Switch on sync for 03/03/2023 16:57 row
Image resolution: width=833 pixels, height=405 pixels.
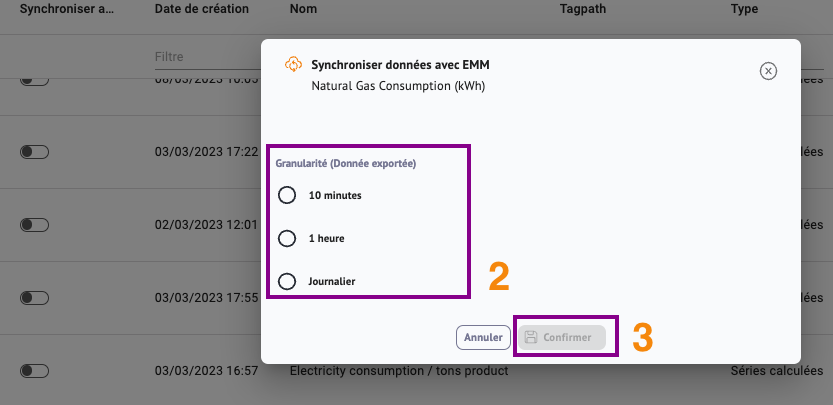coord(34,371)
